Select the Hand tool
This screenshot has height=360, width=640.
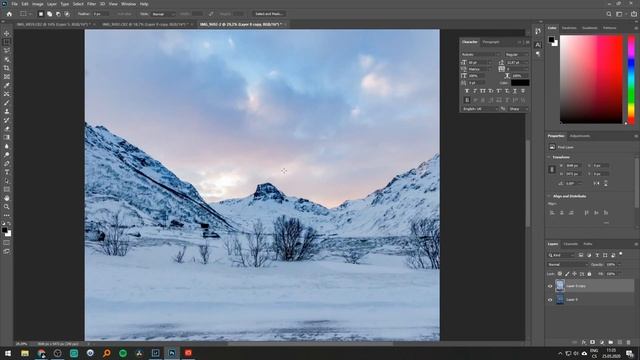coord(7,198)
